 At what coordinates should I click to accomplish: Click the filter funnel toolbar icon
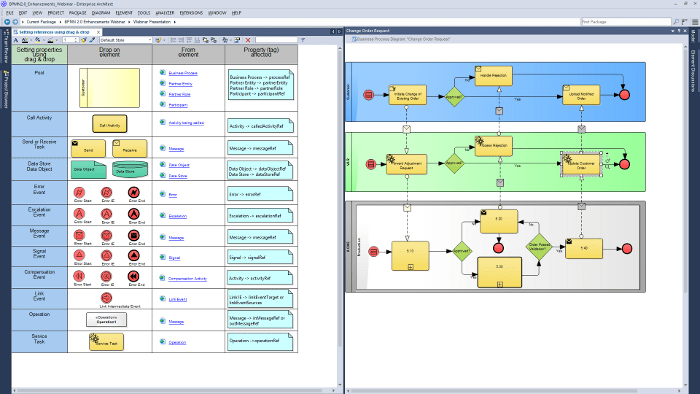(303, 40)
